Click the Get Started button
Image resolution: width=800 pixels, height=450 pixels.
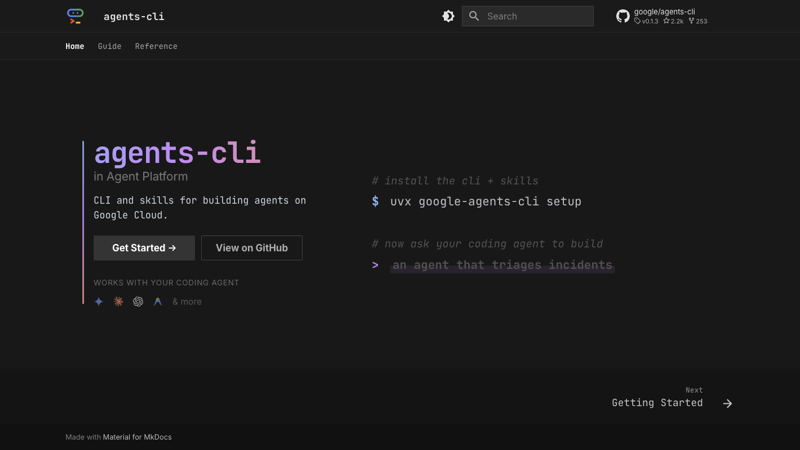click(144, 248)
